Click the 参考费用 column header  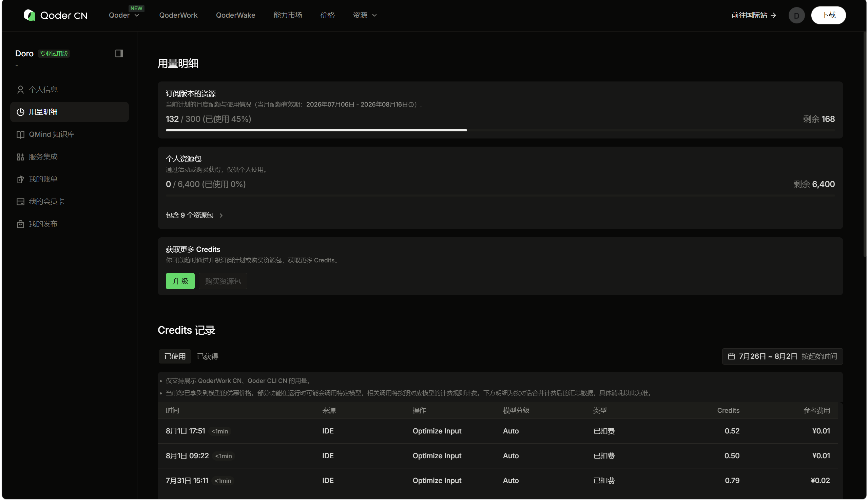816,410
